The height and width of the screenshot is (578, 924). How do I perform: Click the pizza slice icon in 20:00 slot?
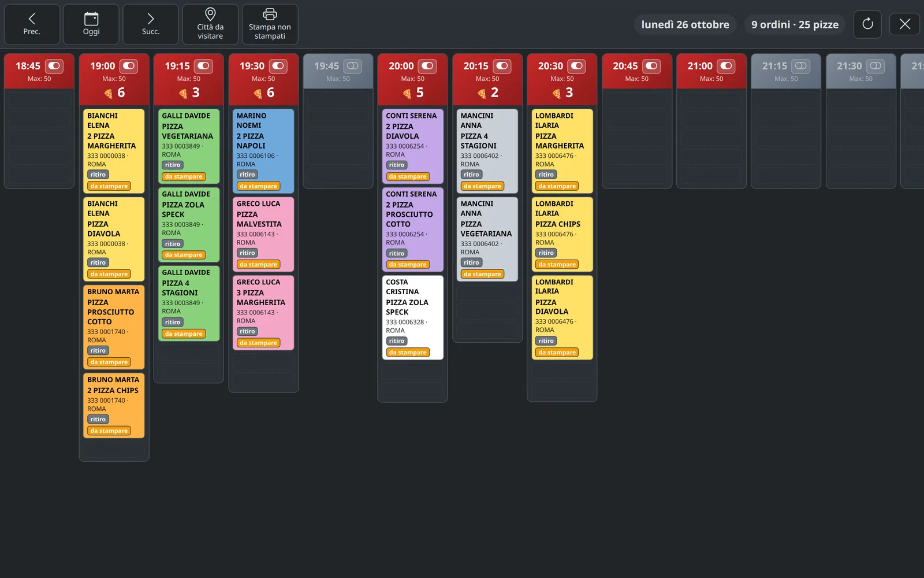coord(407,93)
